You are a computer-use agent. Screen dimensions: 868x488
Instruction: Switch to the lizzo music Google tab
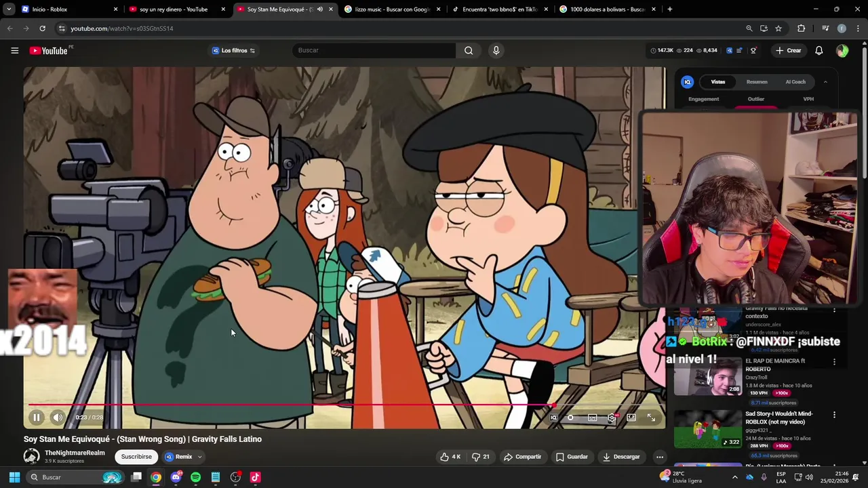click(393, 9)
